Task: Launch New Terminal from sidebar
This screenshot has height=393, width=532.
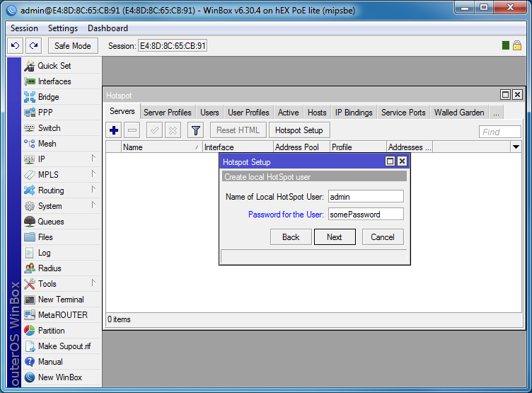Action: tap(62, 300)
